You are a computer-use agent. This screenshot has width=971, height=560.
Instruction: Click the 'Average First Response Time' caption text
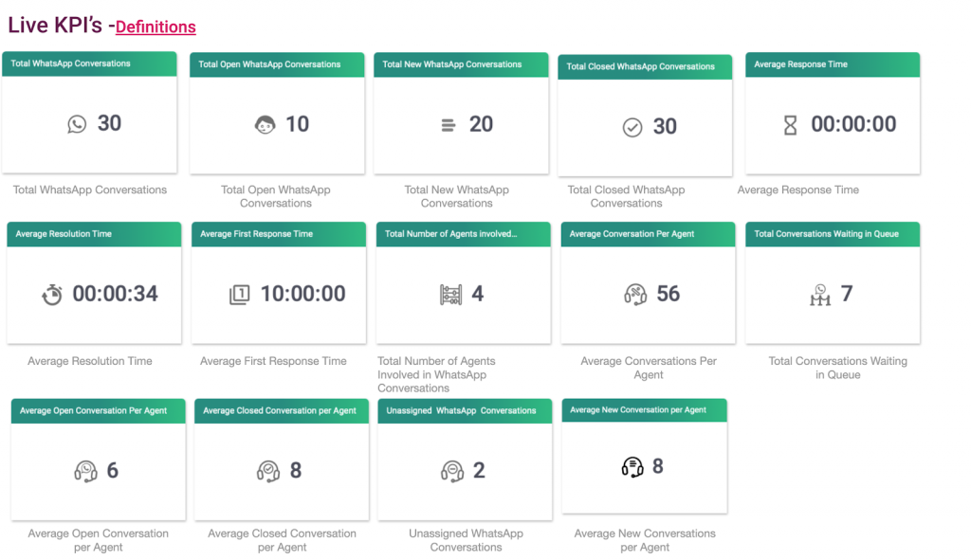[x=273, y=361]
